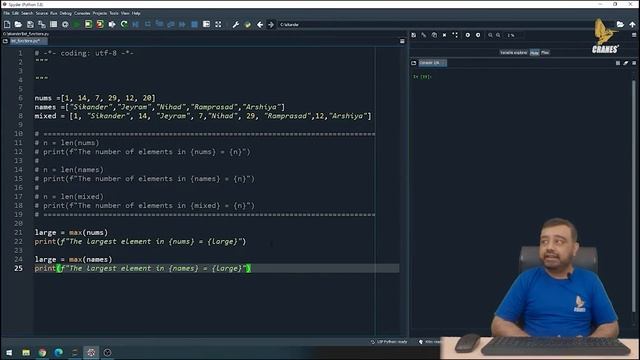Open the Projects menu
The image size is (640, 360).
[100, 13]
